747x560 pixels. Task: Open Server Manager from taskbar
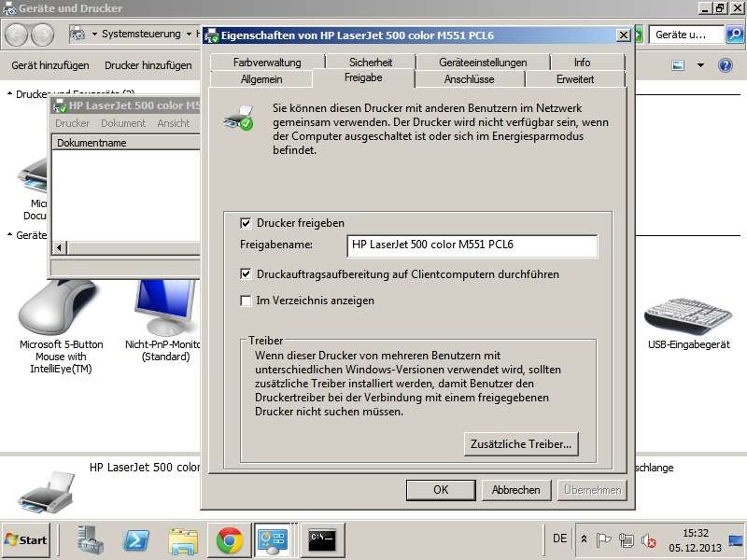(91, 540)
